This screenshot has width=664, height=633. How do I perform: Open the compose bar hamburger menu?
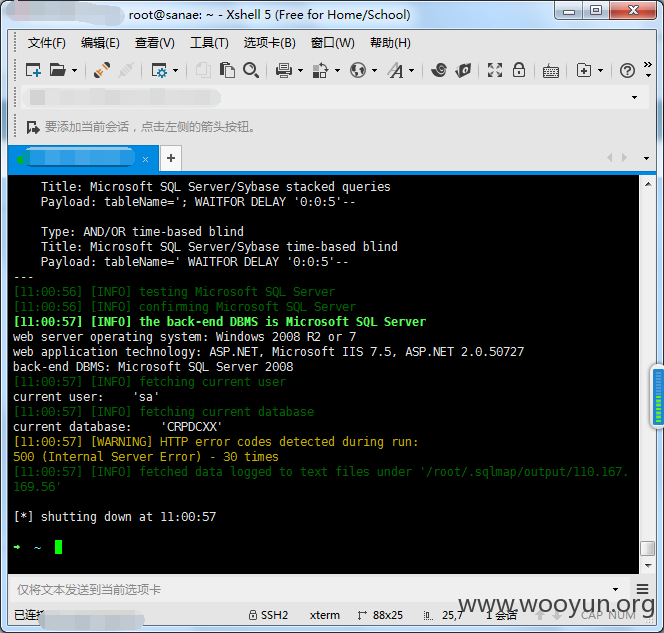pos(642,589)
